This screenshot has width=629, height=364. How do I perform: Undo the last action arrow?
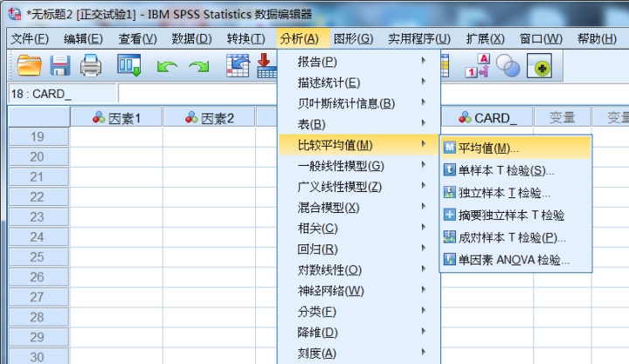[167, 66]
